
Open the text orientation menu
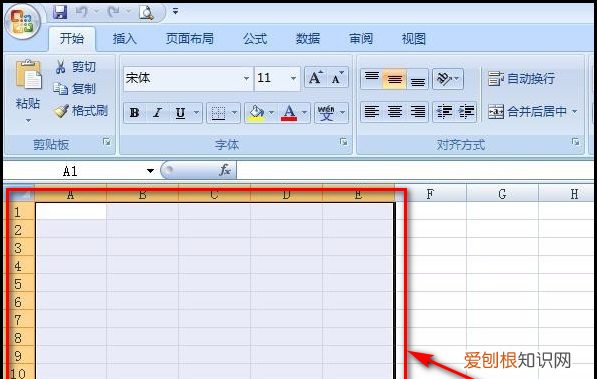[448, 79]
